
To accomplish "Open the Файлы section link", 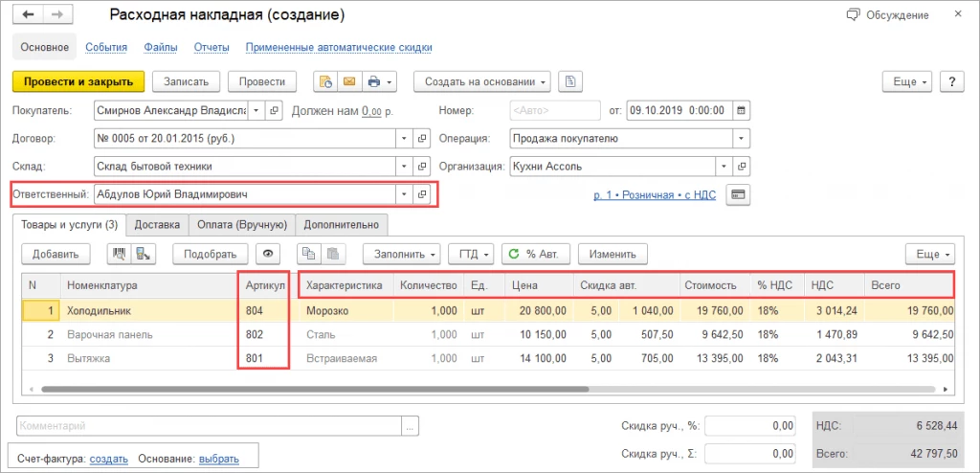I will 161,47.
